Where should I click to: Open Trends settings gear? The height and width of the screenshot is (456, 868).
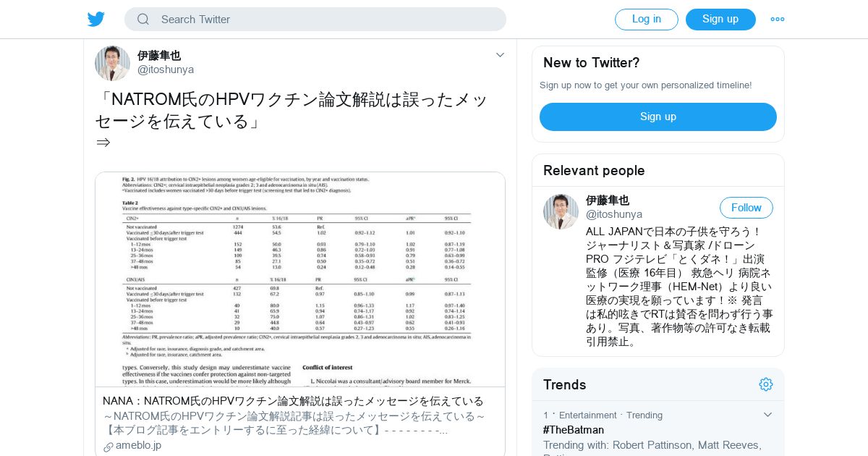766,384
